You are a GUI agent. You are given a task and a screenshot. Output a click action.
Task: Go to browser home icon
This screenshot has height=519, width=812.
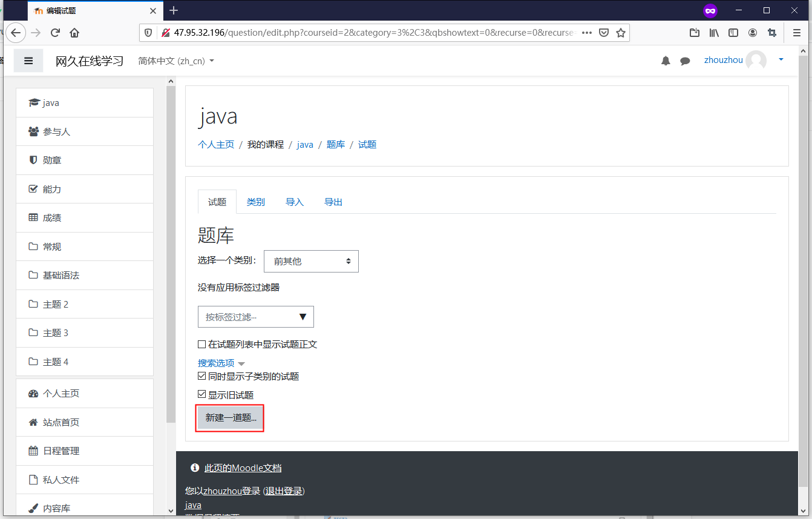click(74, 33)
